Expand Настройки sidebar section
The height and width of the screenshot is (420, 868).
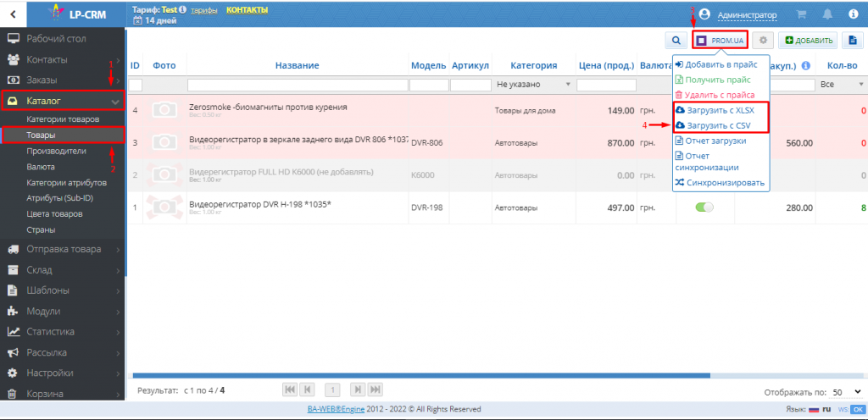click(63, 373)
